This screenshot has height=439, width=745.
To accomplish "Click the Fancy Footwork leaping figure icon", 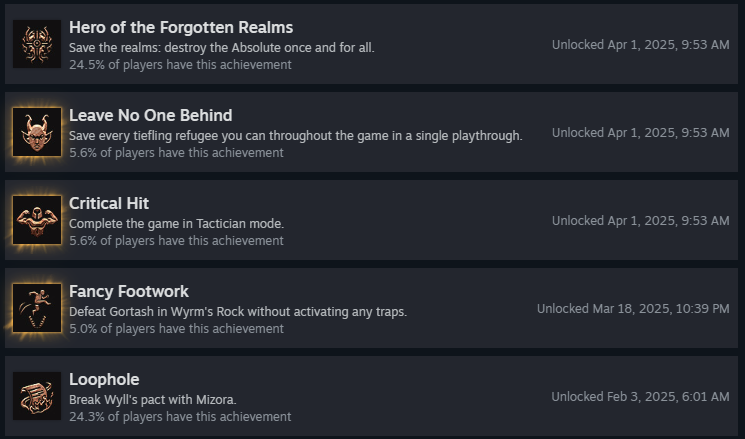I will [37, 308].
